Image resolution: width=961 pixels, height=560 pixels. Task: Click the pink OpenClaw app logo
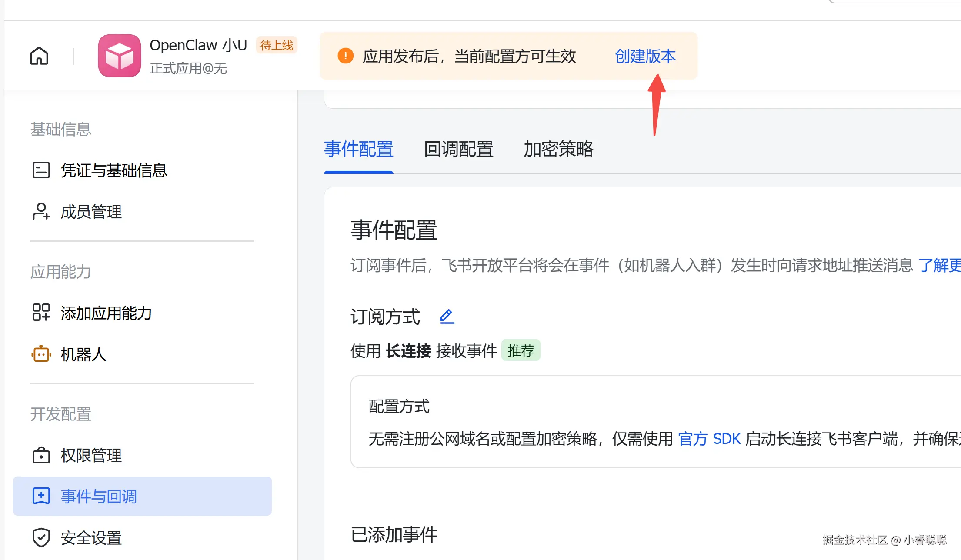(119, 56)
